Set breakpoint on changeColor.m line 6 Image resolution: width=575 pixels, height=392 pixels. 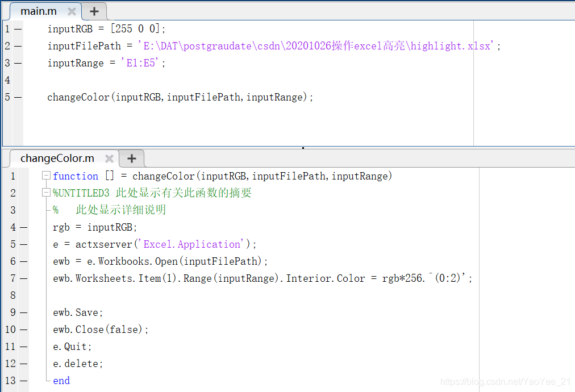[24, 261]
